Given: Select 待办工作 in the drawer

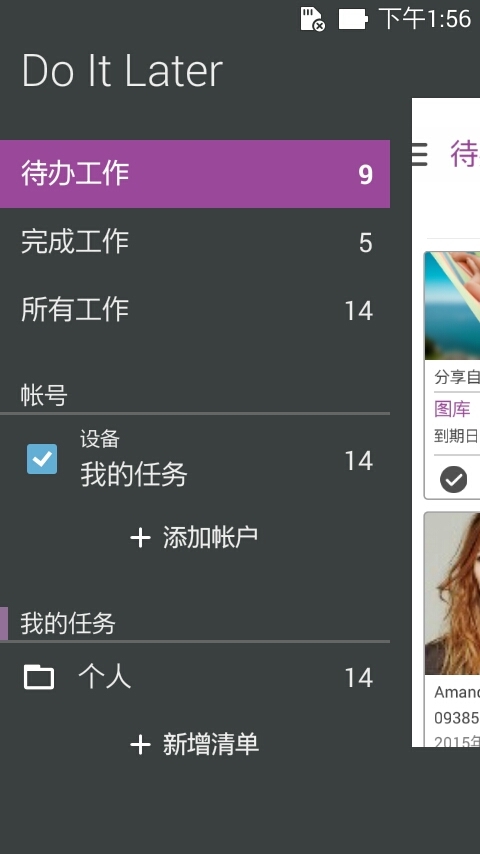Looking at the screenshot, I should [x=195, y=174].
